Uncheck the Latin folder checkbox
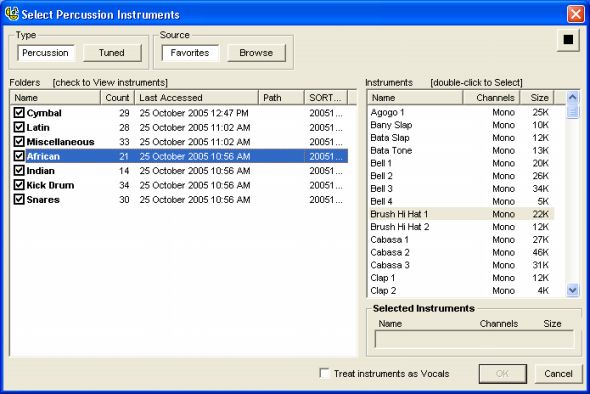Screen dimensions: 590x394 point(19,127)
